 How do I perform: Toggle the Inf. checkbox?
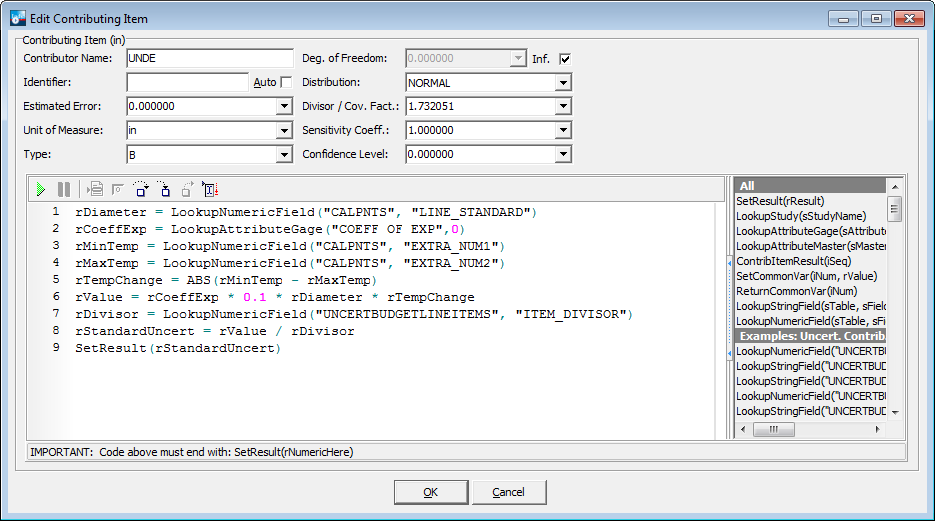[565, 59]
